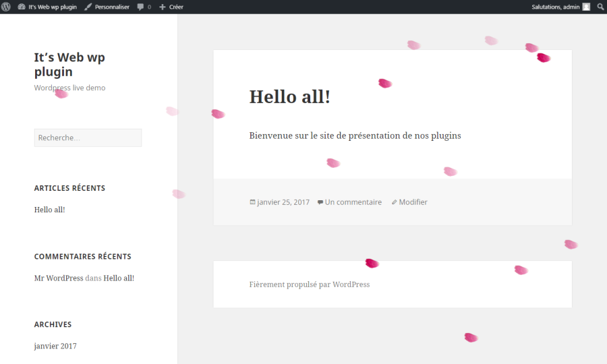Screen dimensions: 607x364
Task: Open the WordPress logo menu
Action: coord(6,7)
